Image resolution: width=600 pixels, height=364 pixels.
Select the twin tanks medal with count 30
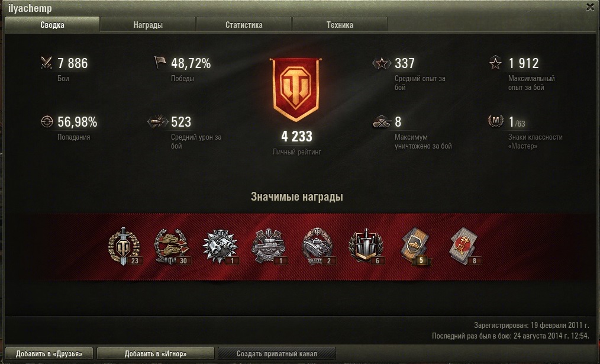[x=172, y=246]
